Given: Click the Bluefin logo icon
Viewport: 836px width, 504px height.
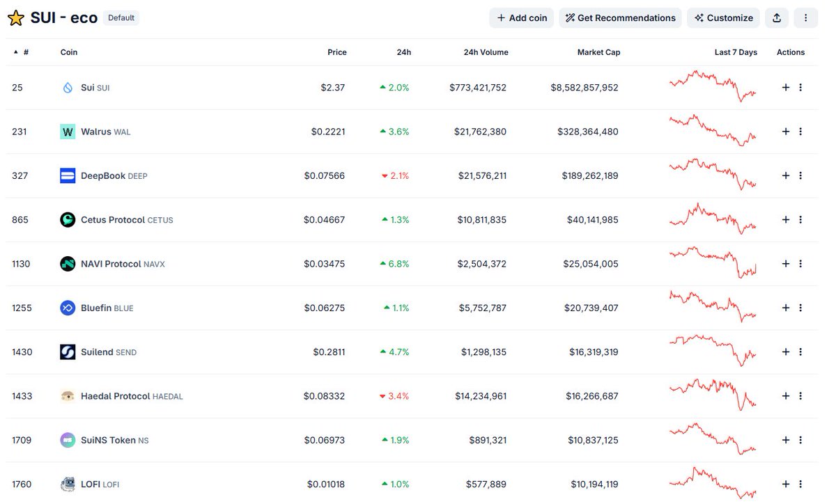Looking at the screenshot, I should click(68, 308).
